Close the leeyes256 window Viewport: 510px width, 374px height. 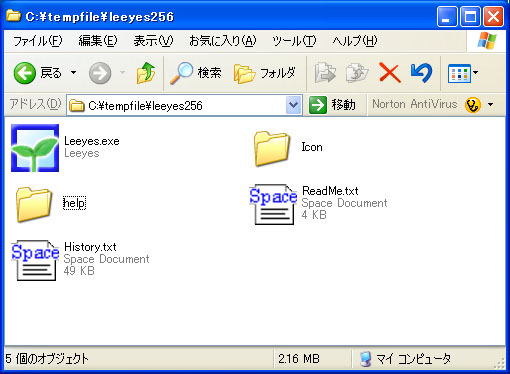pyautogui.click(x=494, y=16)
